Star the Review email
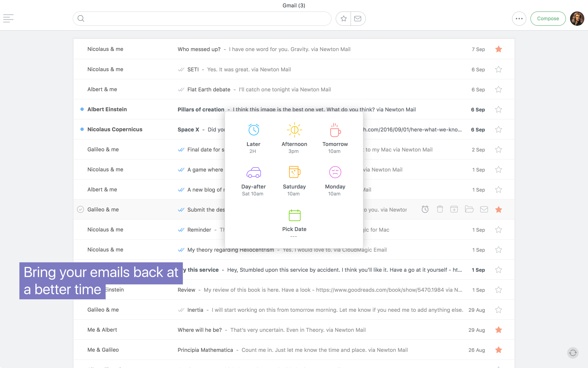 pyautogui.click(x=499, y=290)
